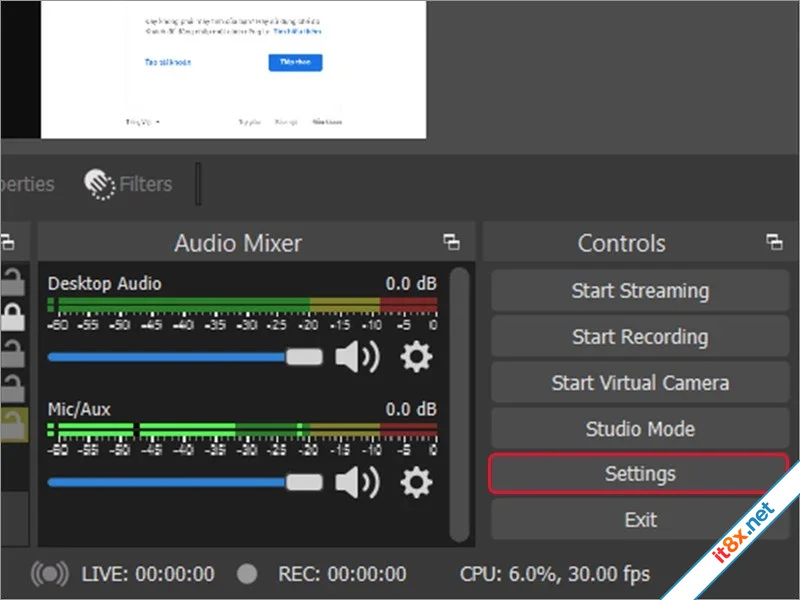The image size is (800, 600).
Task: Click the Audio Mixer panel title
Action: (x=238, y=243)
